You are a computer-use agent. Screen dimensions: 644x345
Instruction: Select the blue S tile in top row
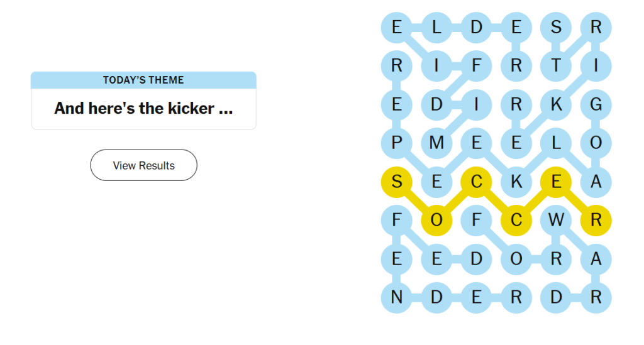(556, 28)
